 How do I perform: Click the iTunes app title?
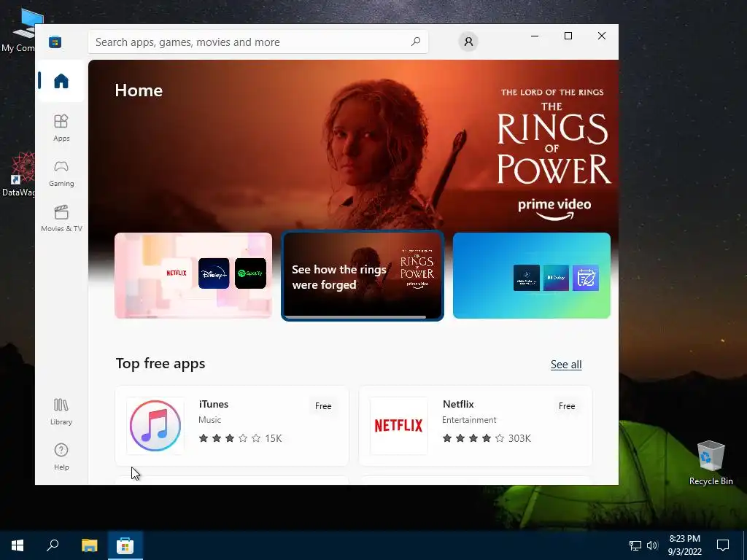coord(214,404)
